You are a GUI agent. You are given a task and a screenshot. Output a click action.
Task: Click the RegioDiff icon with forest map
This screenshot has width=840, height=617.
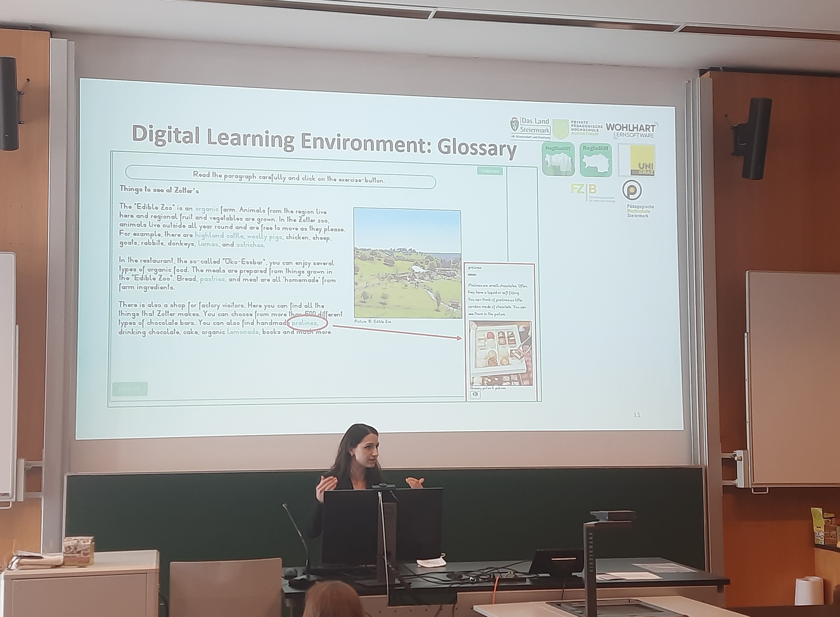(558, 159)
